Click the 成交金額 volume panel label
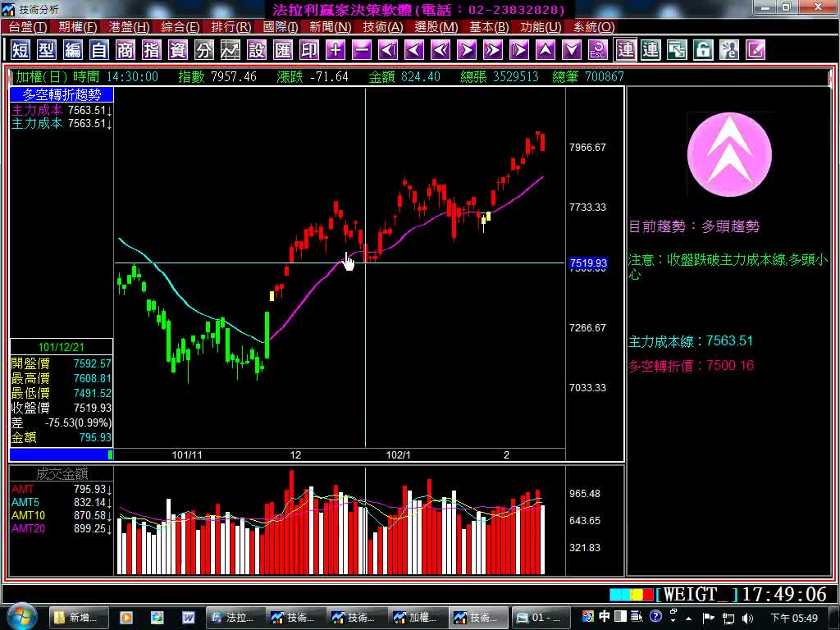 [x=62, y=474]
